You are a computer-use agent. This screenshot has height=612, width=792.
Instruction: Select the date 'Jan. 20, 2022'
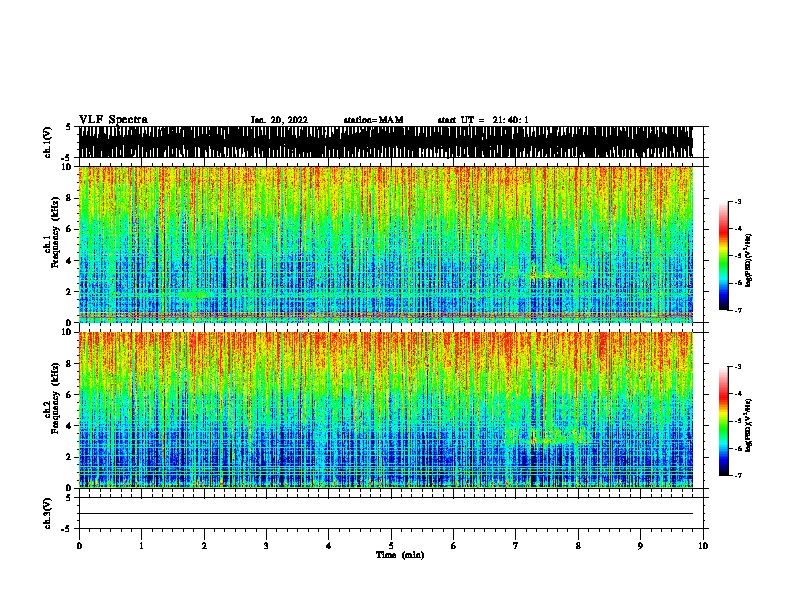[279, 120]
